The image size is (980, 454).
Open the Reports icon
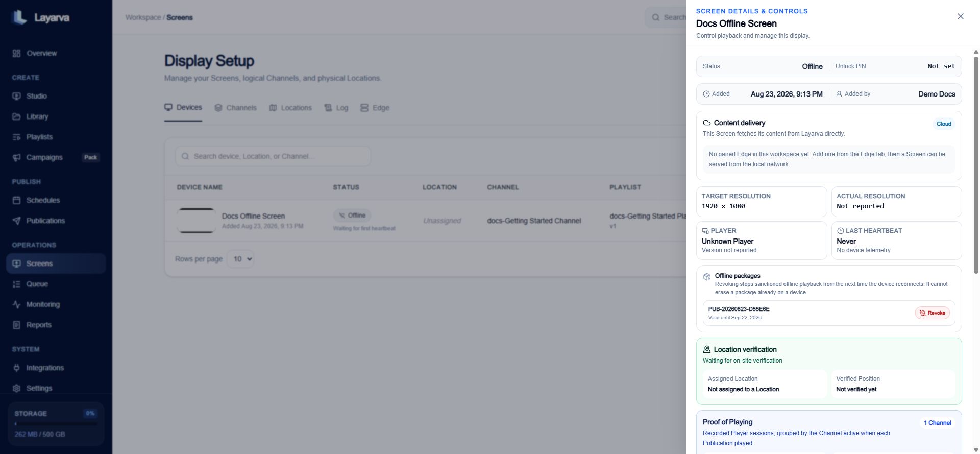tap(17, 325)
